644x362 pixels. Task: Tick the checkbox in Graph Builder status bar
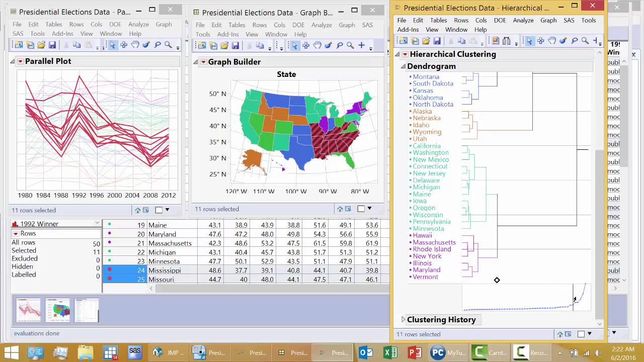click(x=361, y=209)
